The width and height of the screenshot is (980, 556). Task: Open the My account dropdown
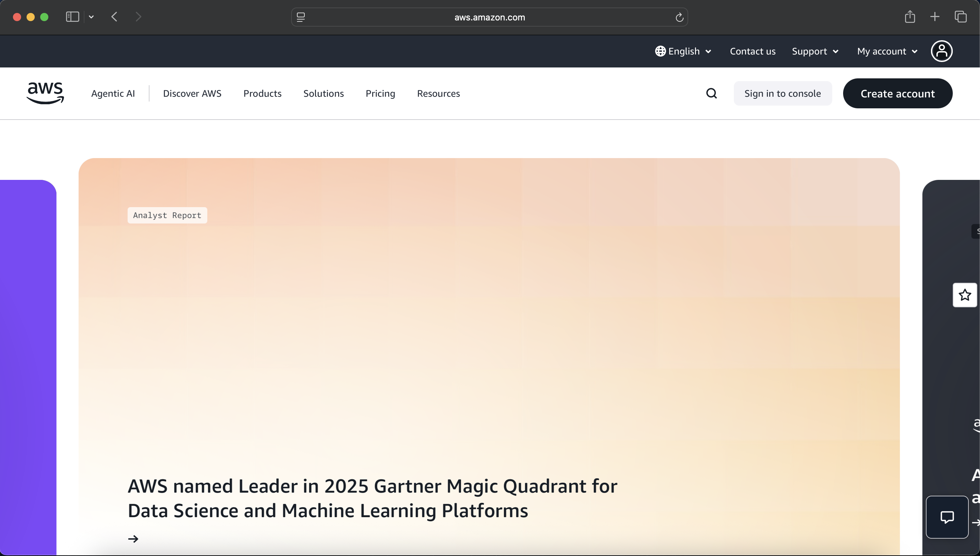click(x=887, y=51)
